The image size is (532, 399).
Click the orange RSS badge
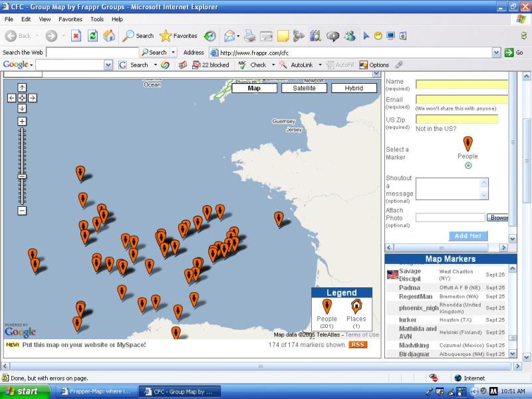358,344
